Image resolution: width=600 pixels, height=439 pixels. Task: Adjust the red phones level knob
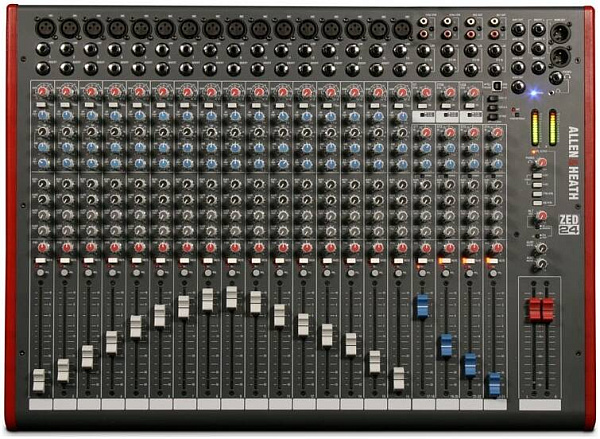point(541,162)
